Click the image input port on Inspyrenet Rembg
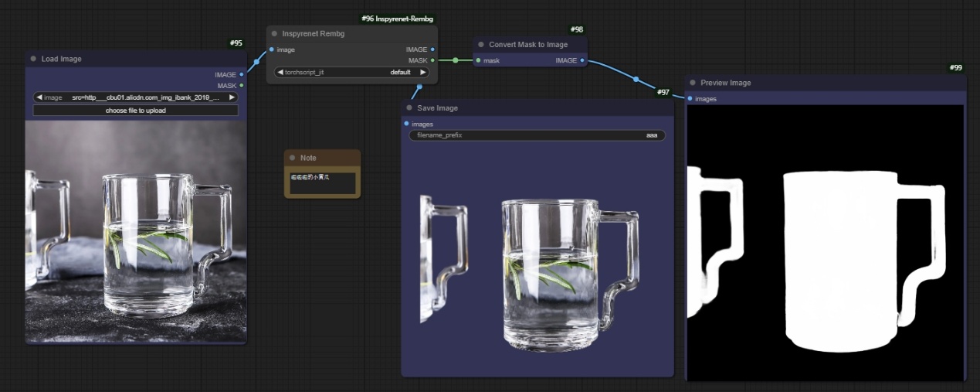This screenshot has width=980, height=392. (x=271, y=49)
